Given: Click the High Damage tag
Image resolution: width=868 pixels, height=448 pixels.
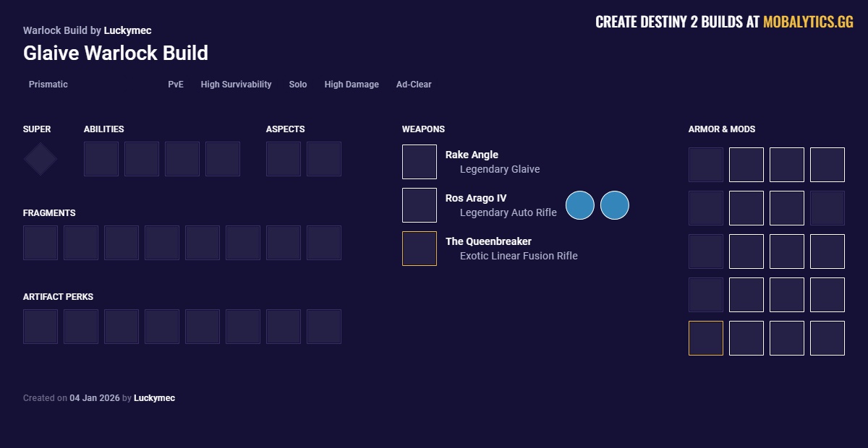Looking at the screenshot, I should pyautogui.click(x=352, y=85).
